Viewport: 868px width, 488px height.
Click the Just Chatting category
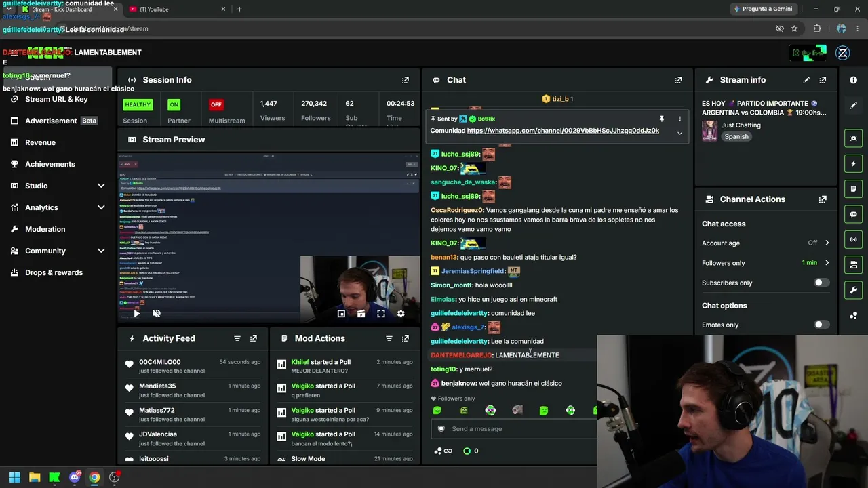pyautogui.click(x=741, y=125)
